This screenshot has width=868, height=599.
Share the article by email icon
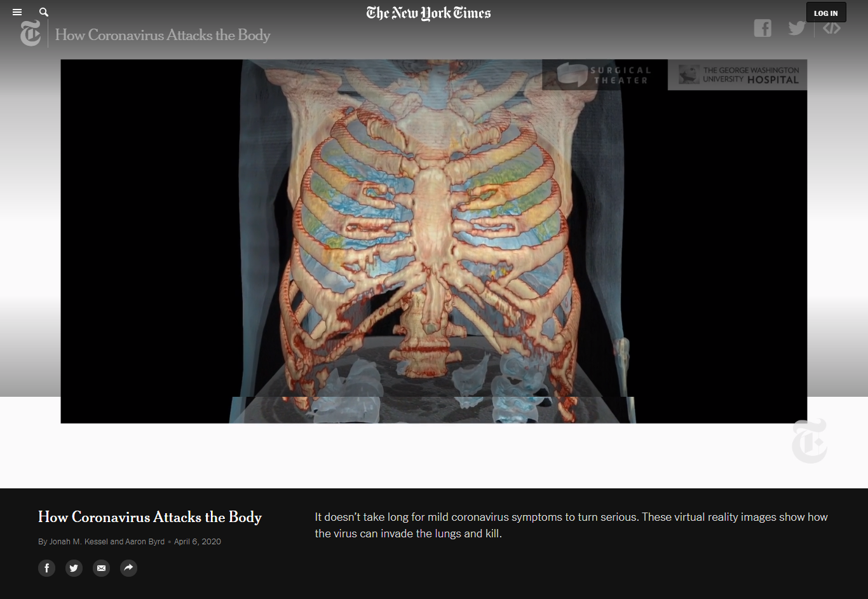tap(101, 568)
